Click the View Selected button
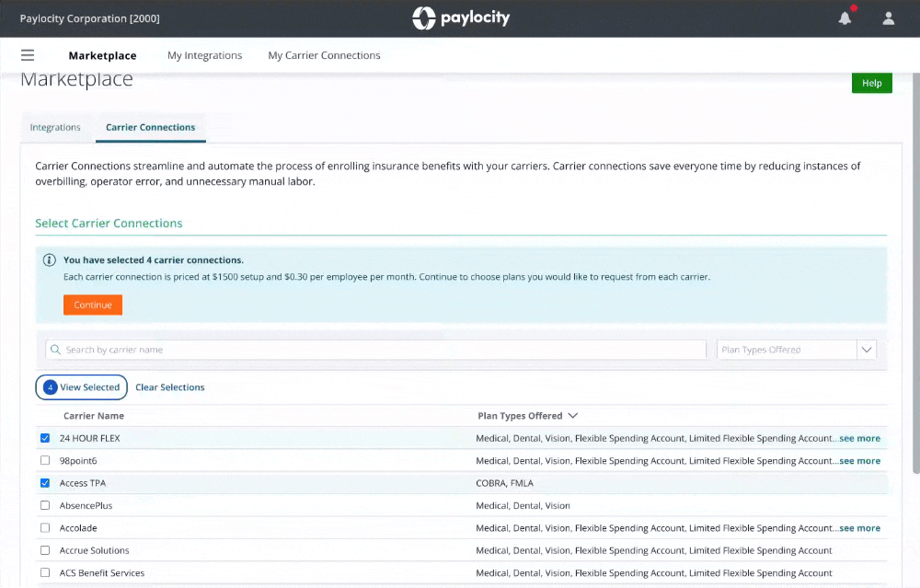 tap(82, 387)
